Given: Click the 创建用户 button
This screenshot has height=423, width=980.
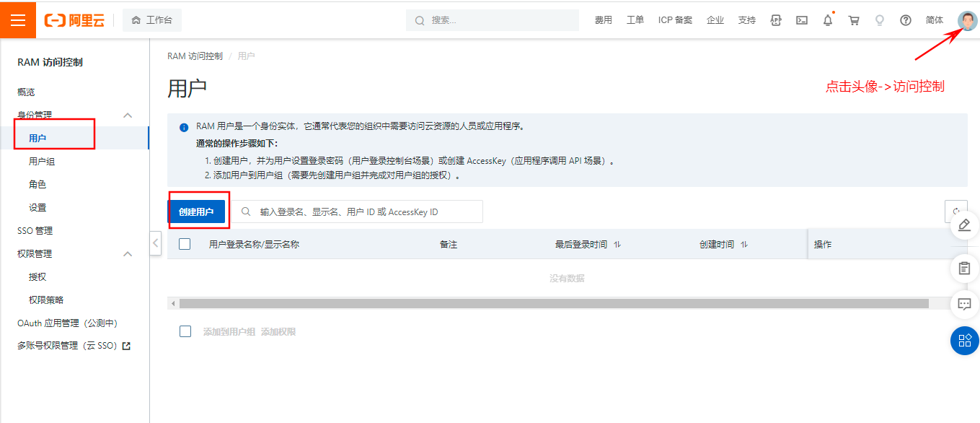Looking at the screenshot, I should 196,211.
